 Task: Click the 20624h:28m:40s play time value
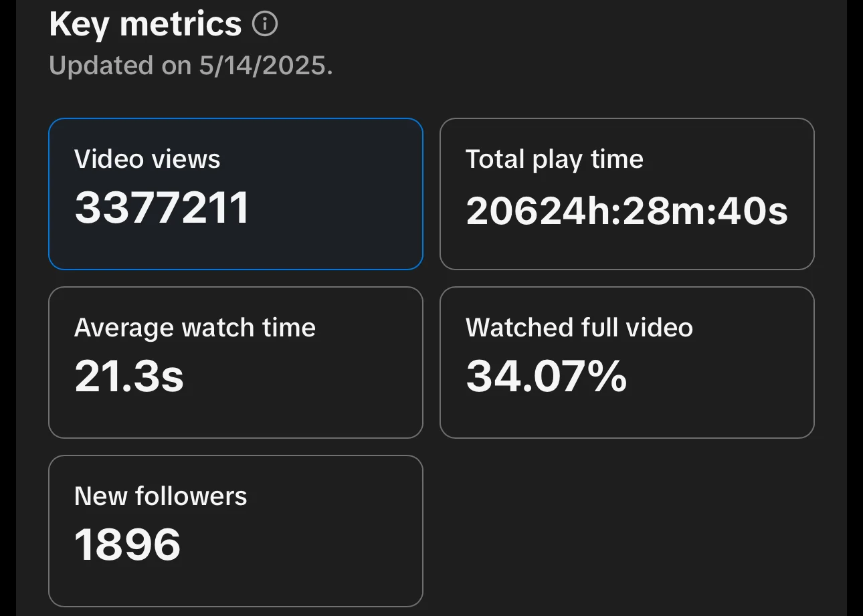626,210
